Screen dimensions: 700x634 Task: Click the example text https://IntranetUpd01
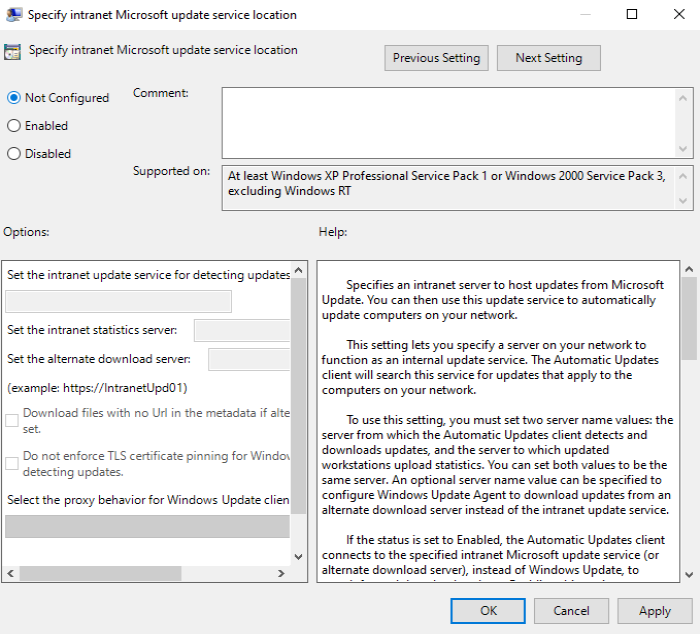pos(123,388)
